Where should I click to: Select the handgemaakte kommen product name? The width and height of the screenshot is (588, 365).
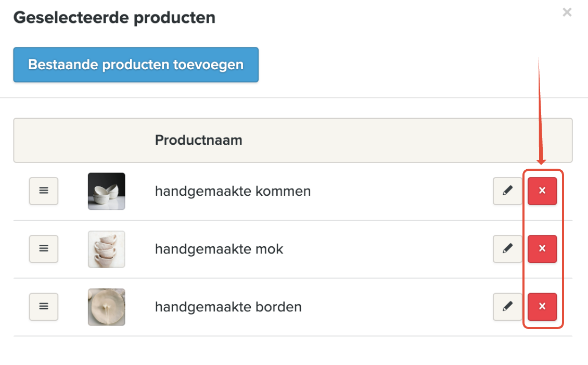(x=233, y=191)
